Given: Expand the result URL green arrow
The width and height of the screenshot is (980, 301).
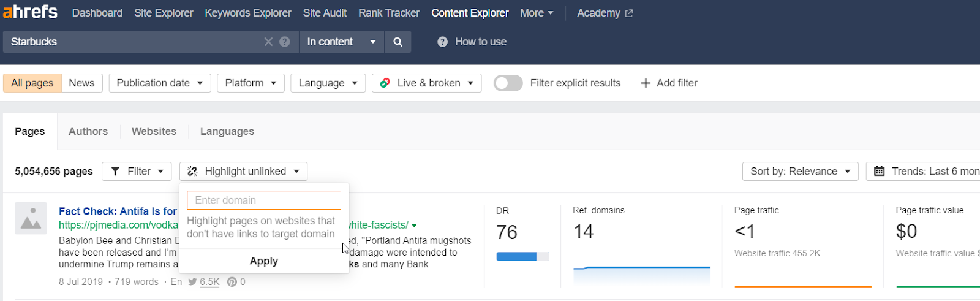Looking at the screenshot, I should (x=414, y=226).
